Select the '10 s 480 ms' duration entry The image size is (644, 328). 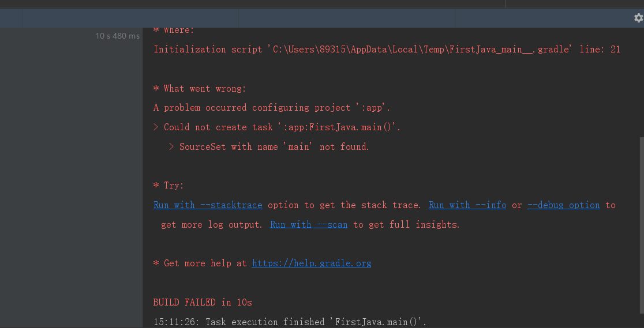118,36
